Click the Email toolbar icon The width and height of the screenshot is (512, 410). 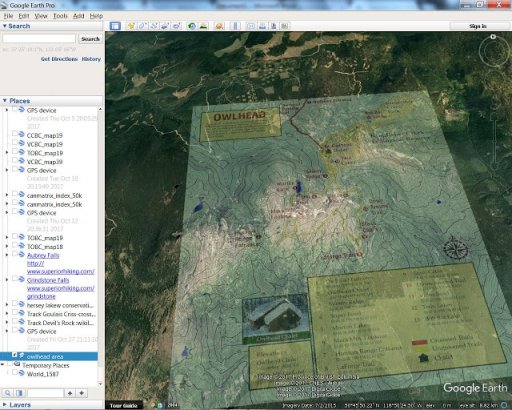click(x=251, y=26)
